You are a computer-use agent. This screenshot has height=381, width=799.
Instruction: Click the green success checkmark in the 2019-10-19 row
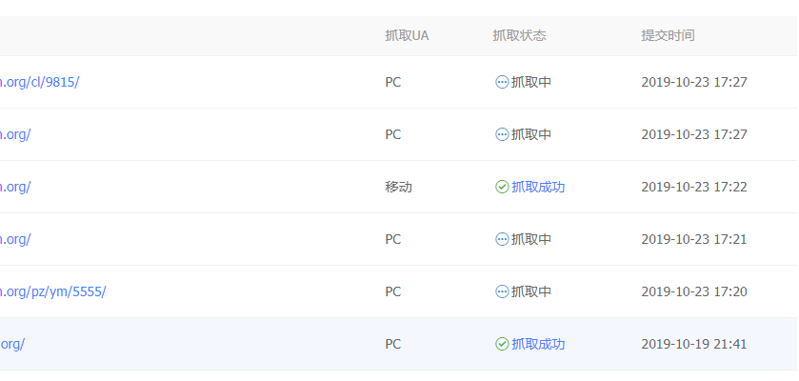click(x=502, y=344)
